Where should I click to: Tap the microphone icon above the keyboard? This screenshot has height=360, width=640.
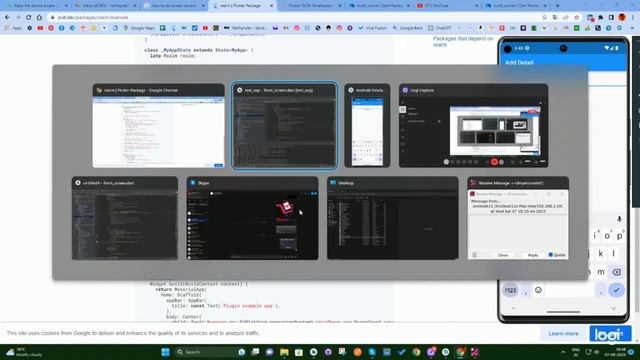point(619,219)
